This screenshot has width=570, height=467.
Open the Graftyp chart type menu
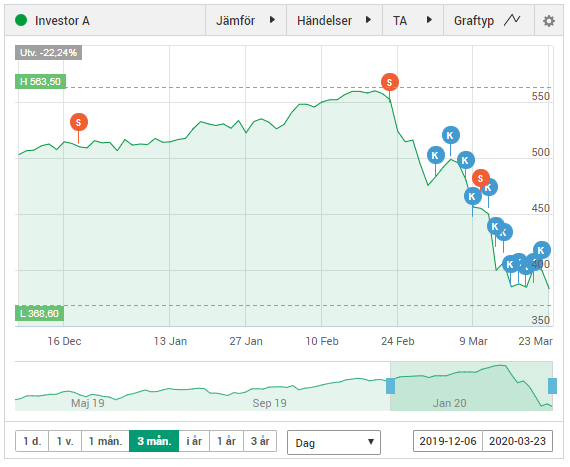[x=489, y=20]
